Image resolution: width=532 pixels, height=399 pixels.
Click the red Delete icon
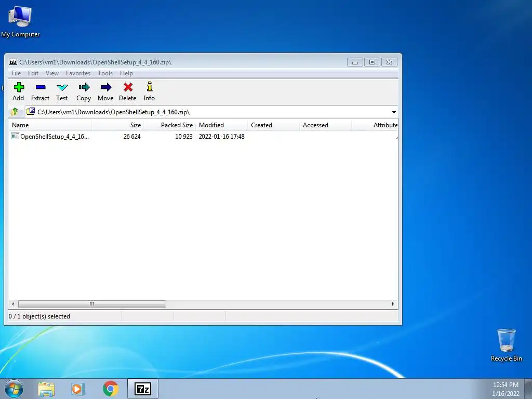click(x=128, y=87)
